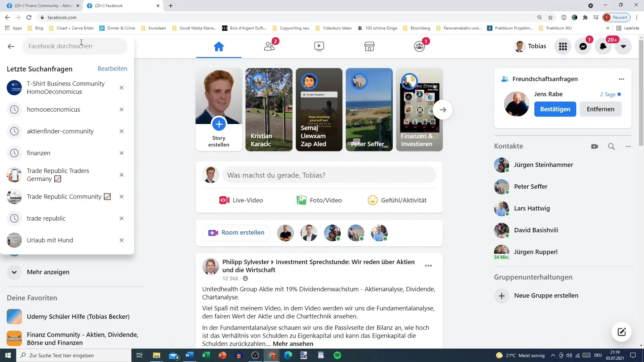Click the Live-Video camera icon
The image size is (644, 362).
click(x=224, y=200)
